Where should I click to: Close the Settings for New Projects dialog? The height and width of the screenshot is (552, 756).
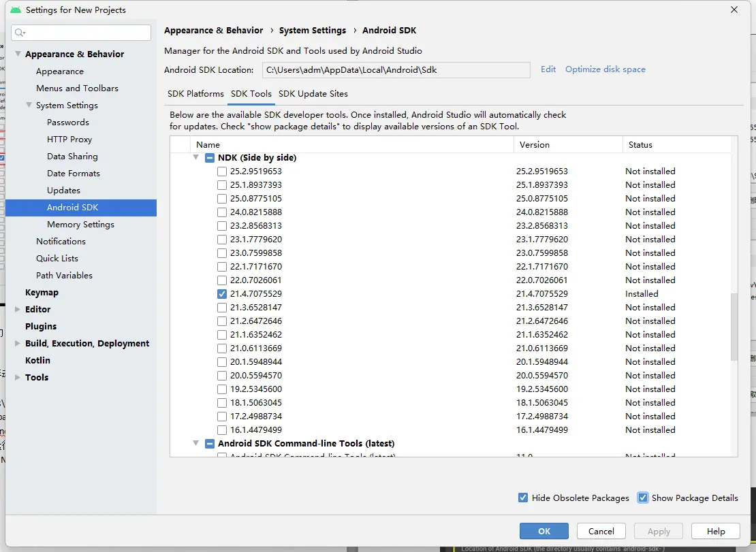734,10
